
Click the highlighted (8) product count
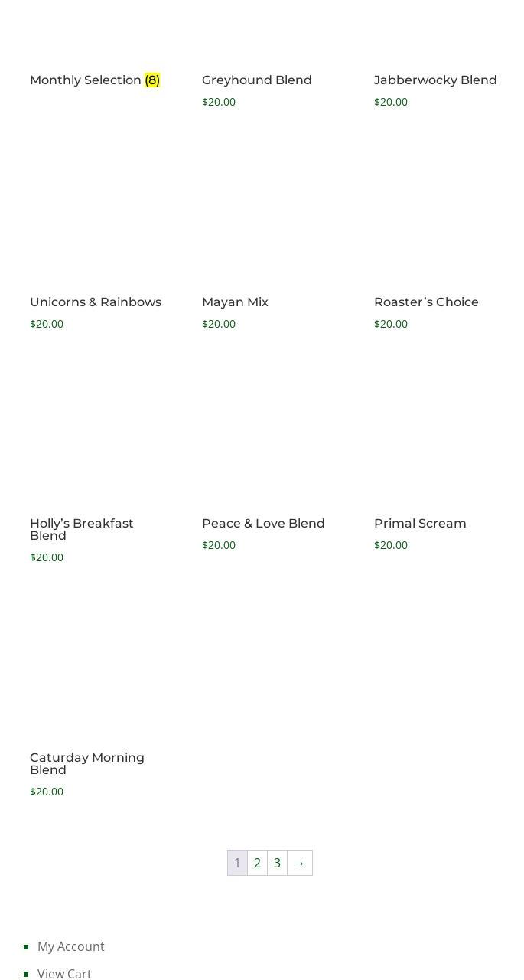pos(152,80)
